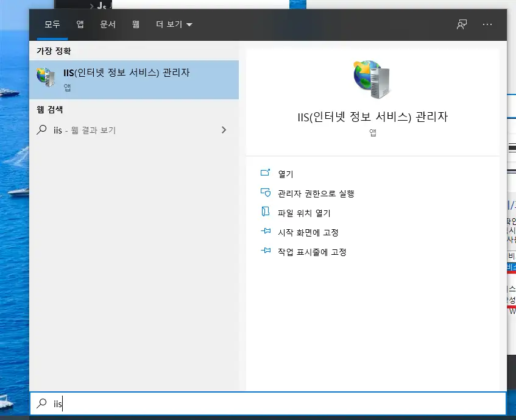Click the shield run-as-administrator icon
Screen dimensions: 516x420
point(266,192)
